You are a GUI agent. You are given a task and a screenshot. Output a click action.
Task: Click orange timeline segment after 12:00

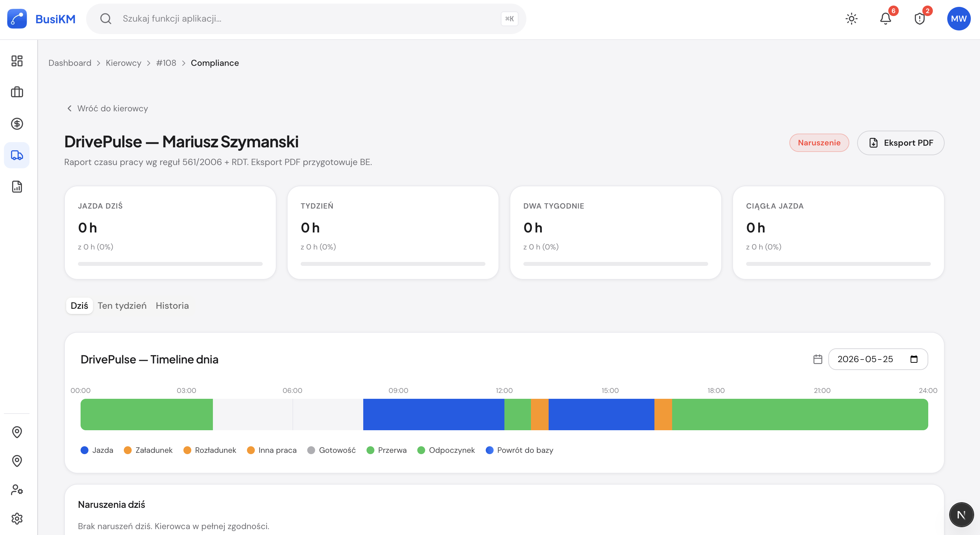tap(539, 415)
